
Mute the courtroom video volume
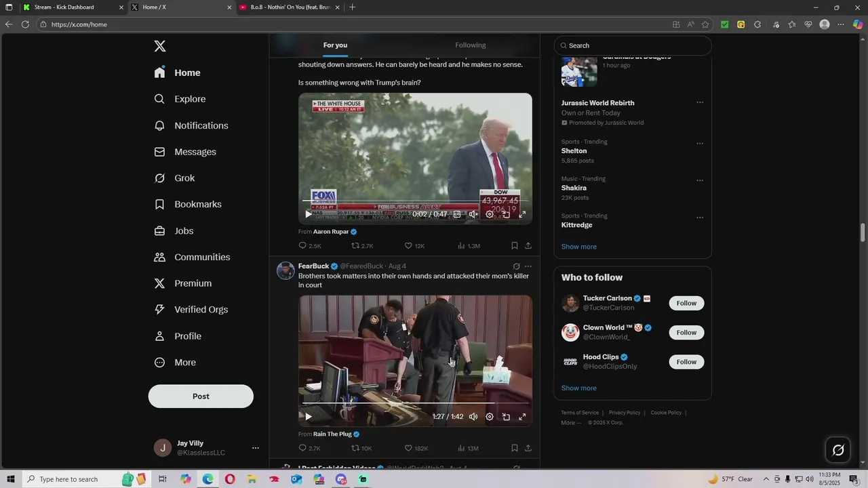(473, 417)
